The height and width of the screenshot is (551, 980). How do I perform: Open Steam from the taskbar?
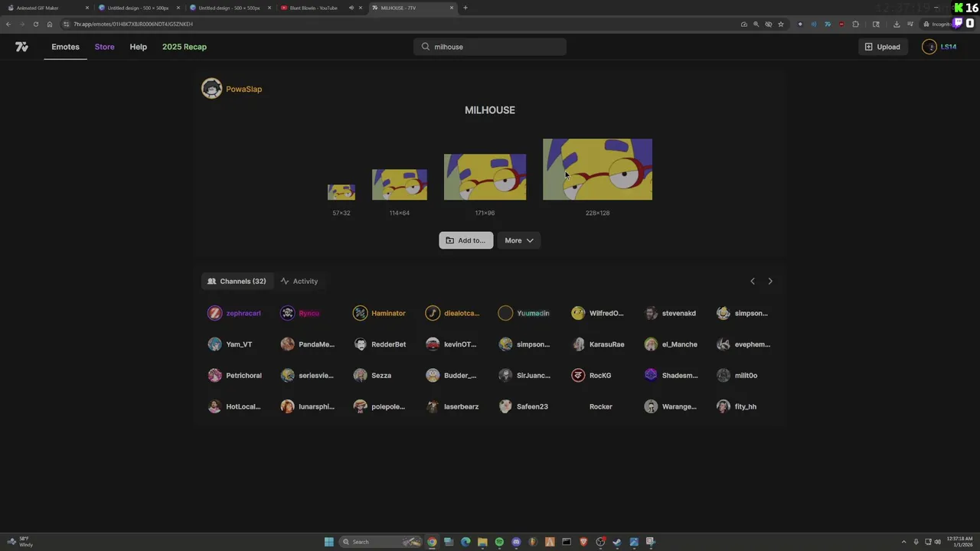[x=617, y=542]
